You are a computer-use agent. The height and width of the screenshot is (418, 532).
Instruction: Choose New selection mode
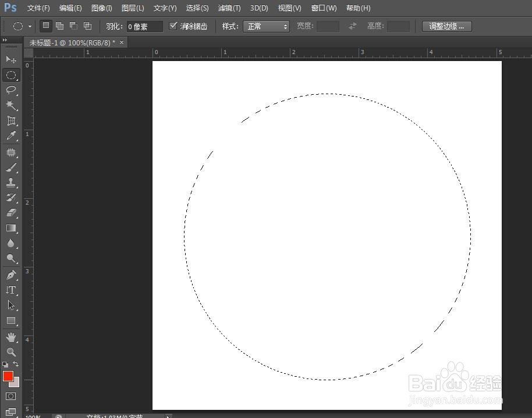point(46,26)
